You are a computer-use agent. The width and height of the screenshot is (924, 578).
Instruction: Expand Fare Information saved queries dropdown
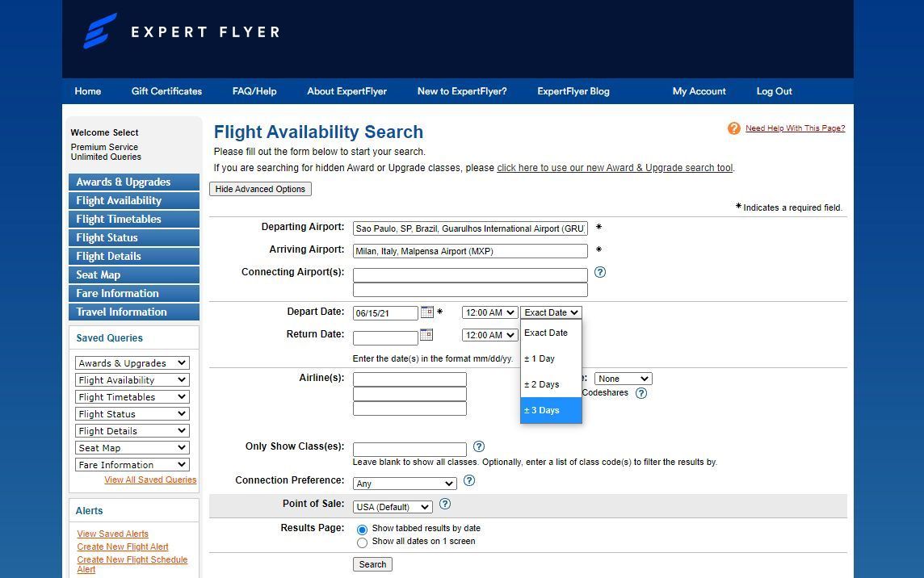[x=132, y=465]
